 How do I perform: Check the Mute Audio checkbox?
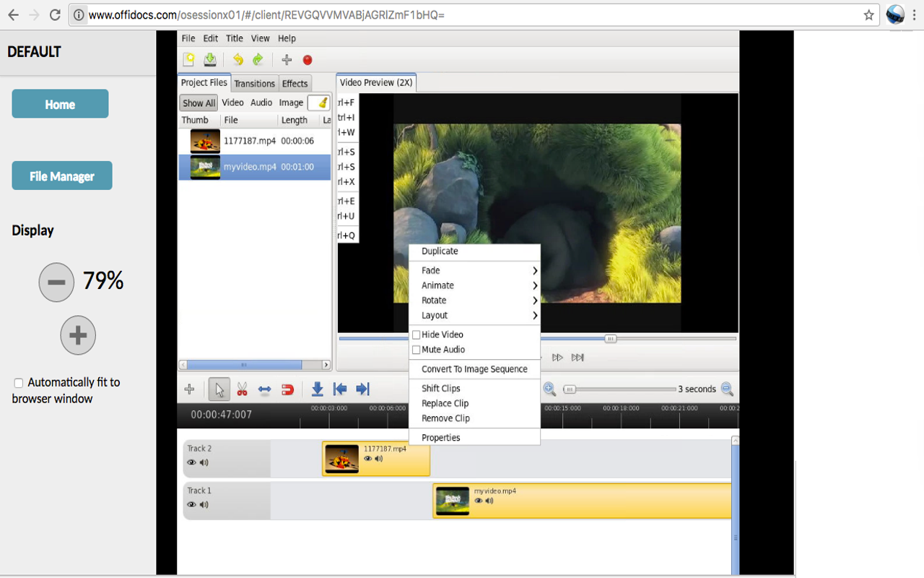(417, 350)
